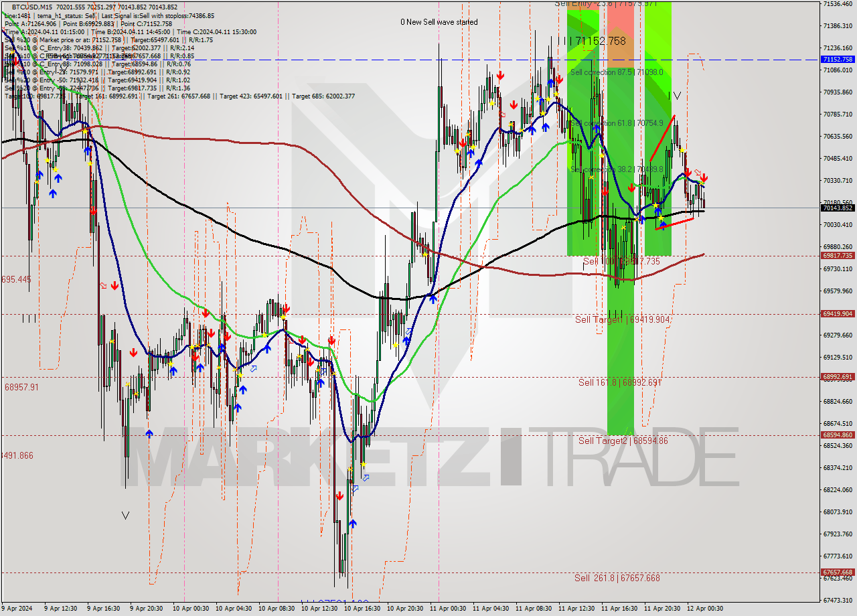
Task: Select the 70785.820 price axis value
Action: 838,114
